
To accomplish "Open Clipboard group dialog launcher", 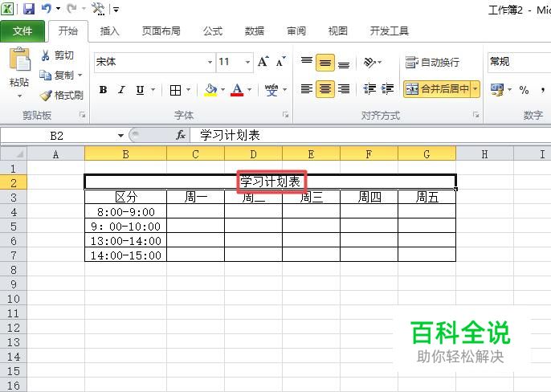I will [82, 115].
